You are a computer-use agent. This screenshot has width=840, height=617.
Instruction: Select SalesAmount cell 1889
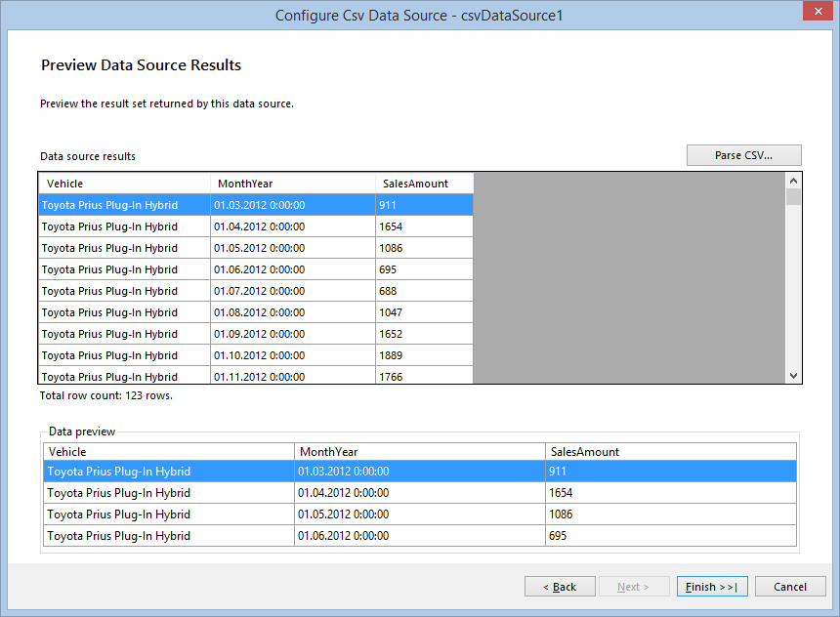pyautogui.click(x=424, y=355)
